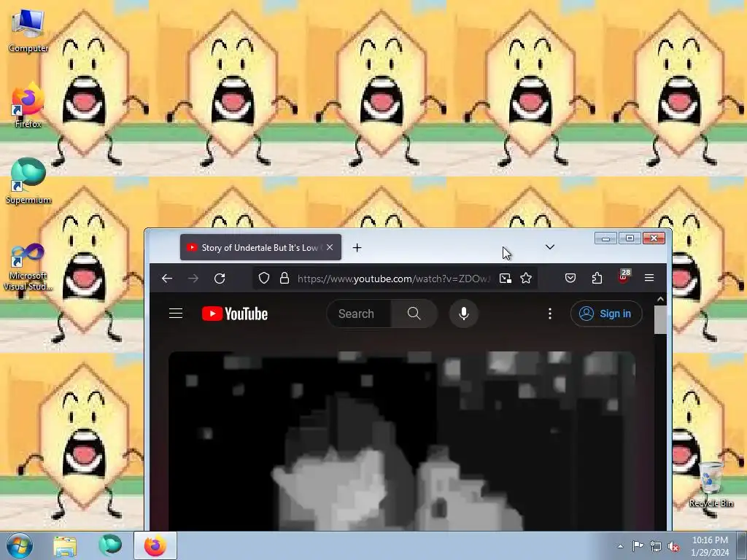Close the Story of Undertale tab
This screenshot has height=560, width=747.
(x=330, y=247)
